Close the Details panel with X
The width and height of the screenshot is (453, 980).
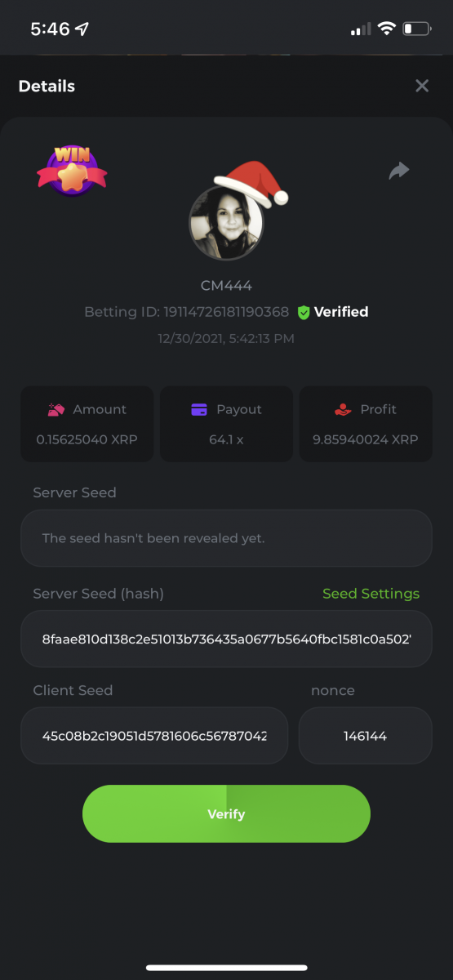click(x=422, y=86)
